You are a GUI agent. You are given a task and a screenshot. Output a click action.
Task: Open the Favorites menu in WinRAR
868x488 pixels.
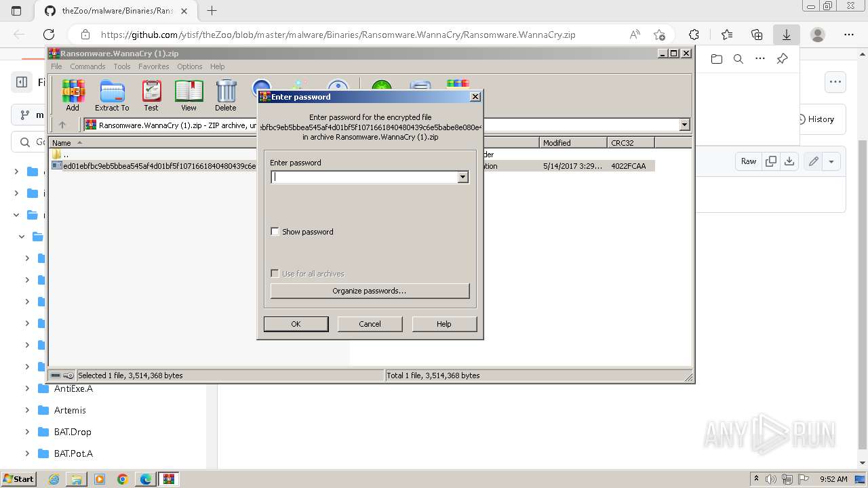pos(154,66)
